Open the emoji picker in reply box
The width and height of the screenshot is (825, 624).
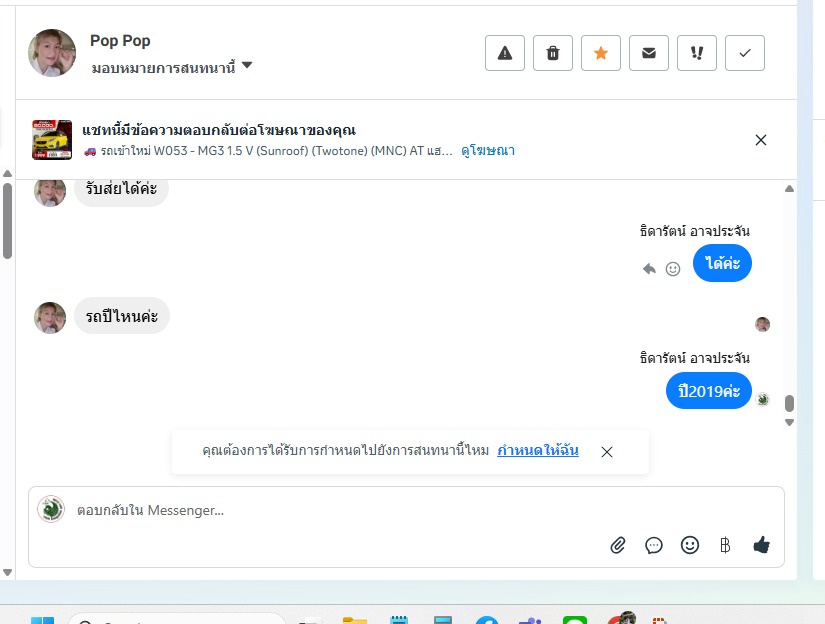(x=689, y=545)
